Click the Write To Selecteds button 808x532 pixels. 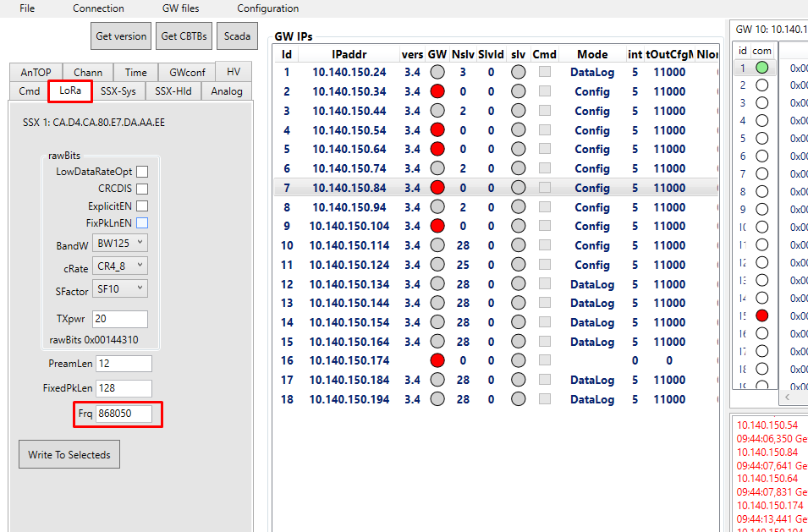(69, 454)
